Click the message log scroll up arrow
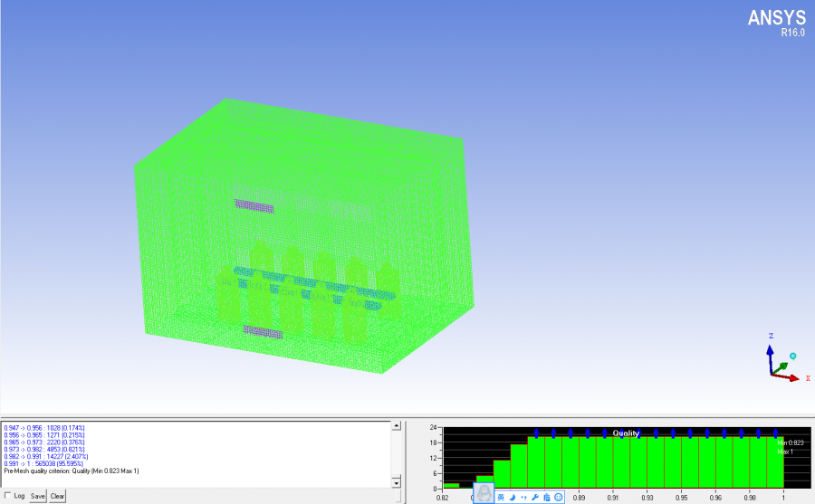 pos(396,426)
